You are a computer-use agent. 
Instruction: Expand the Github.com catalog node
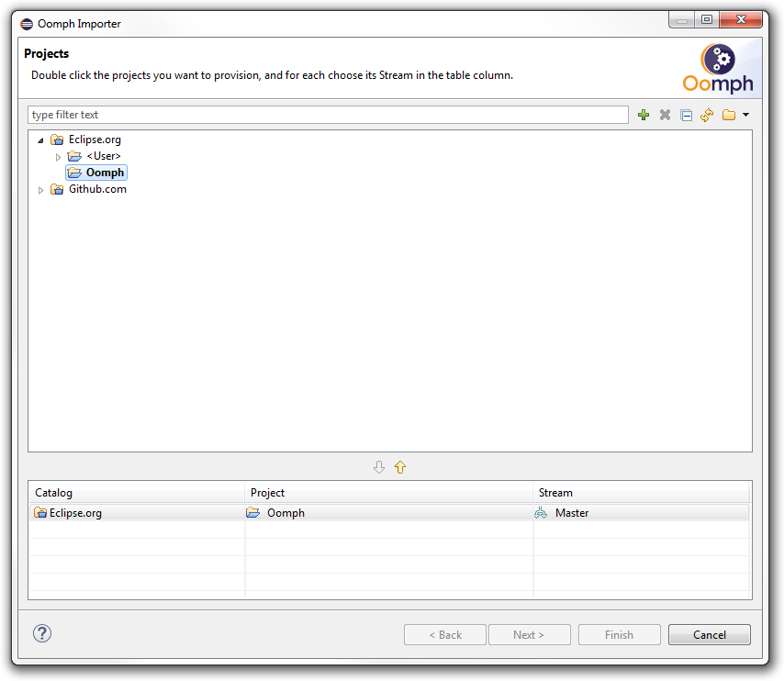pos(40,190)
